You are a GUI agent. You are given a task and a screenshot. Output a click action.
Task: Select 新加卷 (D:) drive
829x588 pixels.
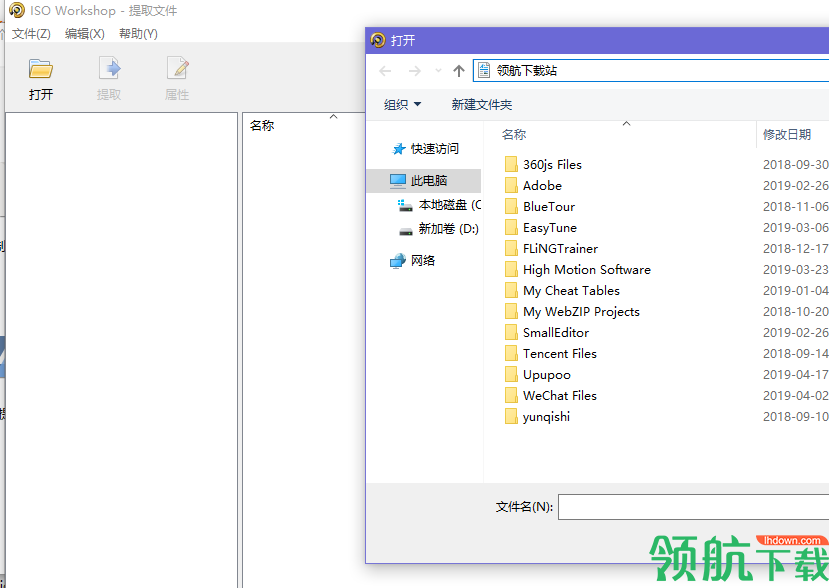tap(448, 229)
